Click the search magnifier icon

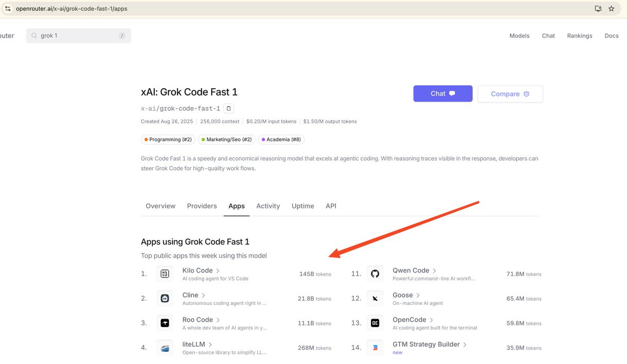click(x=34, y=36)
